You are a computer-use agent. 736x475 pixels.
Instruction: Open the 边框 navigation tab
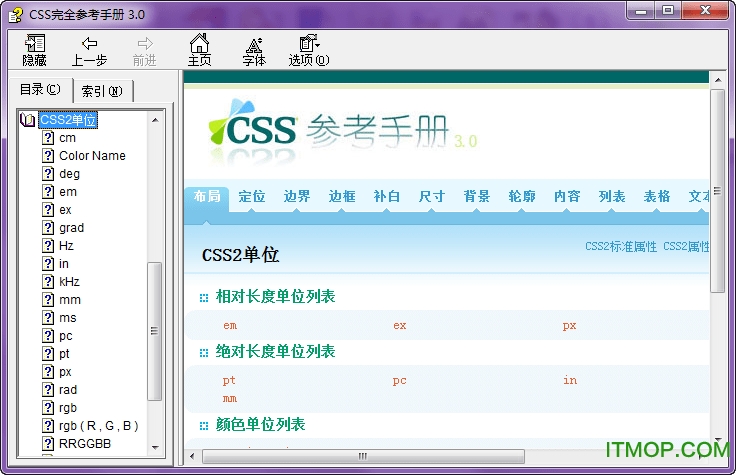tap(342, 196)
